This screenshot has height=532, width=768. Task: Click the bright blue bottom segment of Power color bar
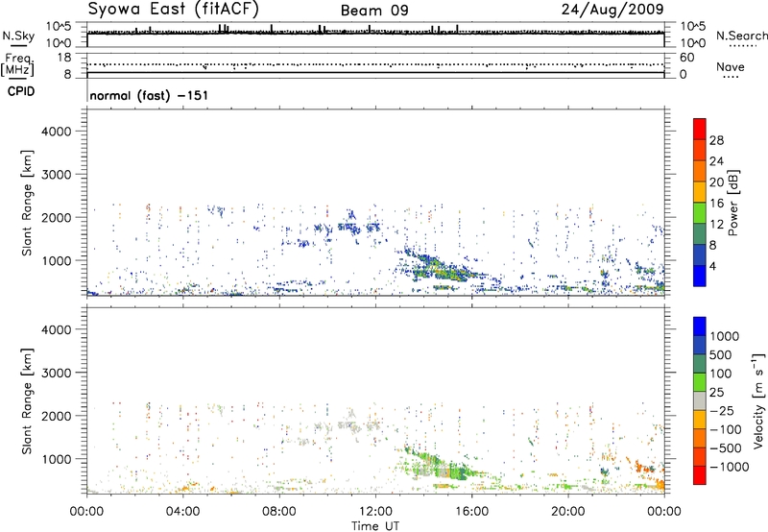coord(700,276)
